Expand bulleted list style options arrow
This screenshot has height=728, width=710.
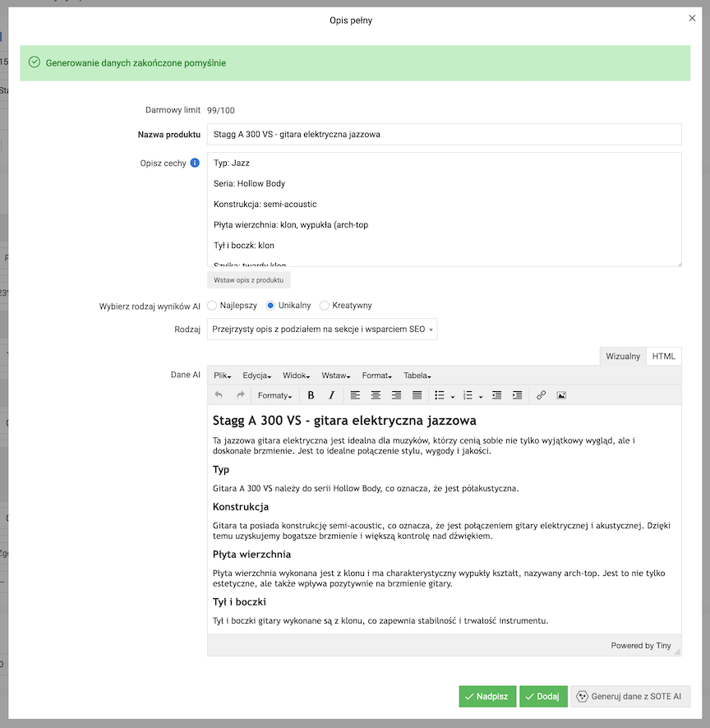[x=453, y=397]
